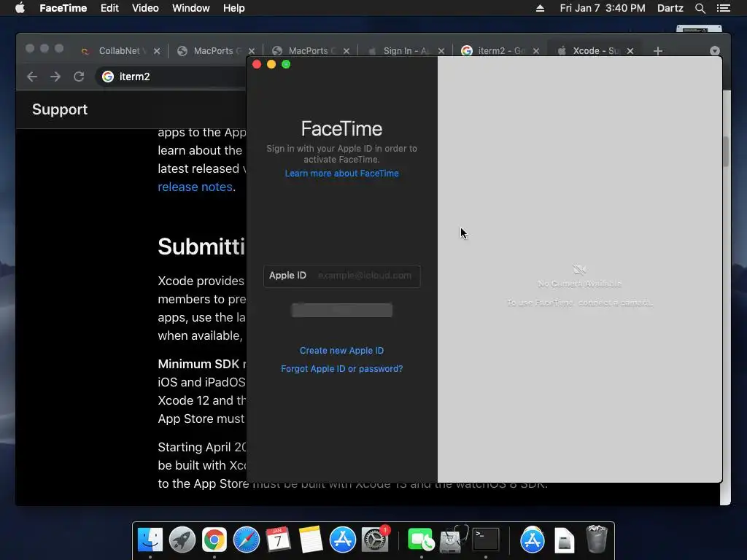Click the Apple ID input field
The height and width of the screenshot is (560, 747).
click(341, 276)
